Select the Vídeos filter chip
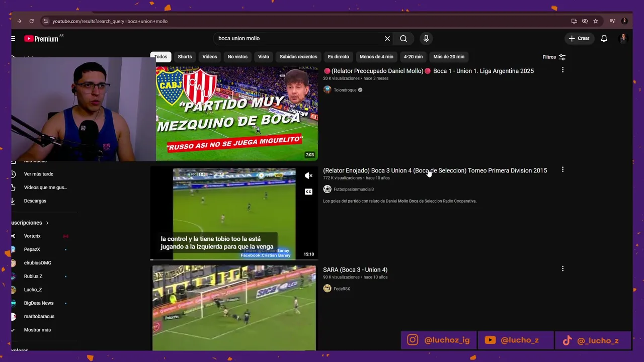Viewport: 644px width, 362px height. point(210,57)
